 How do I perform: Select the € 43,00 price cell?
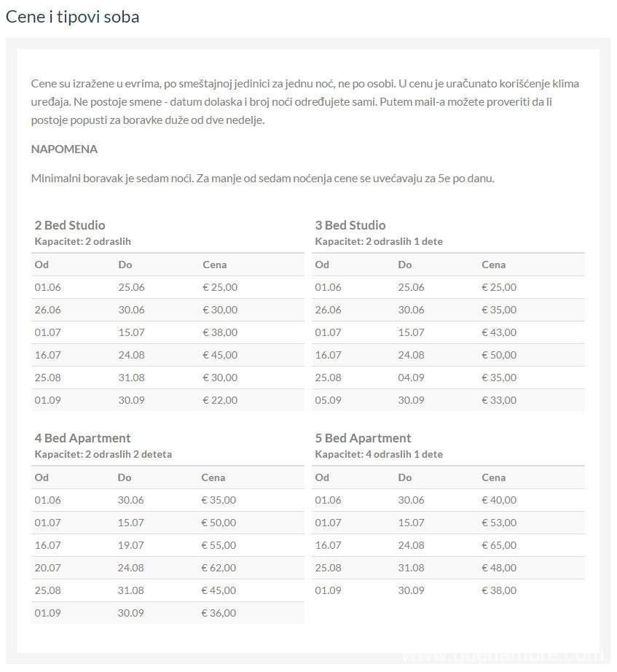[499, 332]
